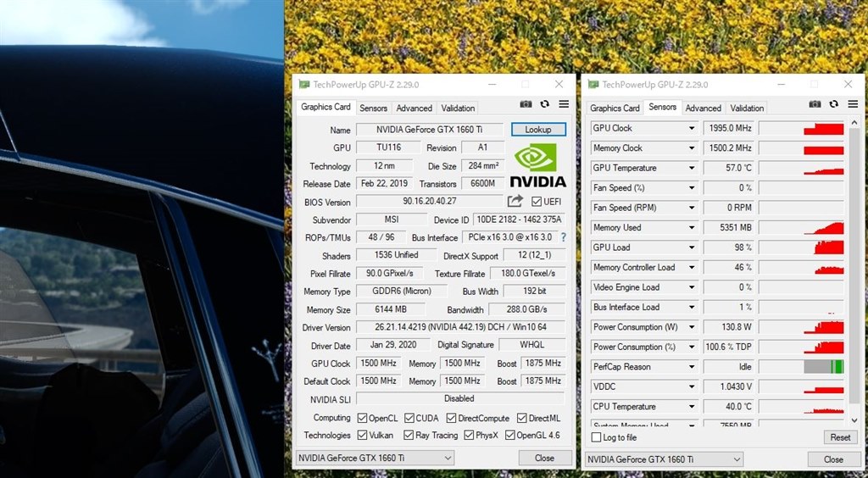Open the GPU Load sensor dropdown
This screenshot has height=478, width=868.
click(692, 247)
